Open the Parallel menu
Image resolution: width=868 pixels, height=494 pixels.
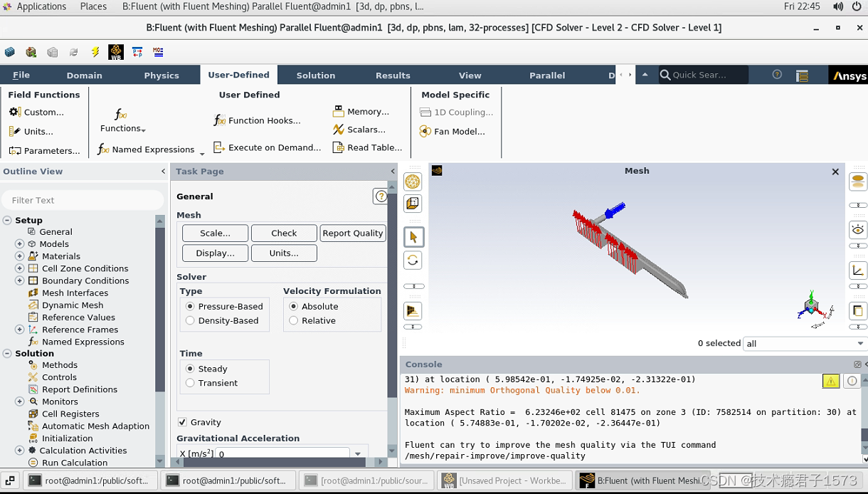pyautogui.click(x=547, y=74)
